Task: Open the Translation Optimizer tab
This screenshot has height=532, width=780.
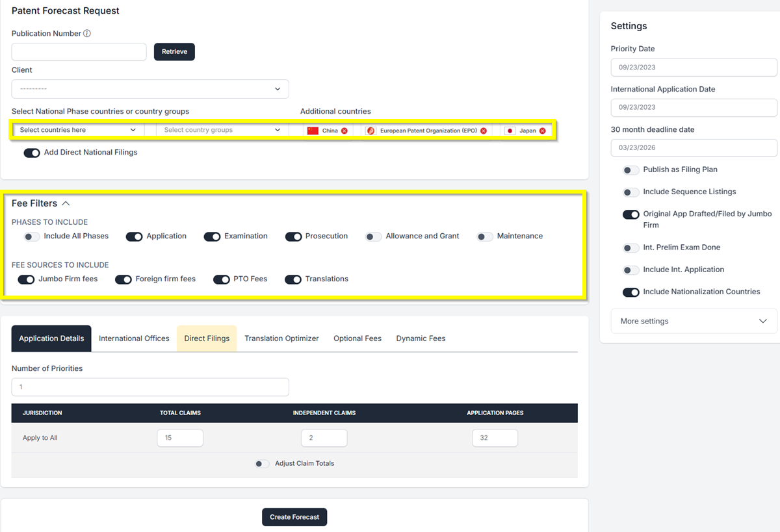Action: 281,338
